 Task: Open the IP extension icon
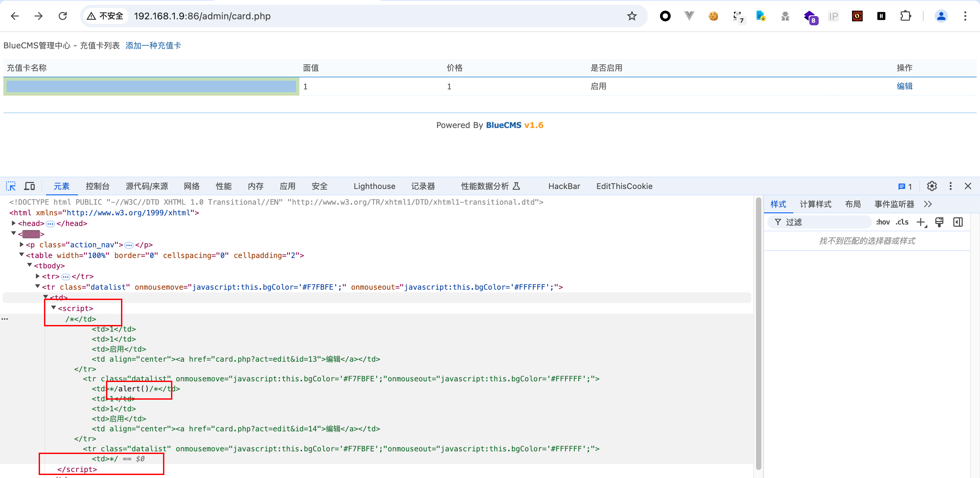(x=833, y=16)
